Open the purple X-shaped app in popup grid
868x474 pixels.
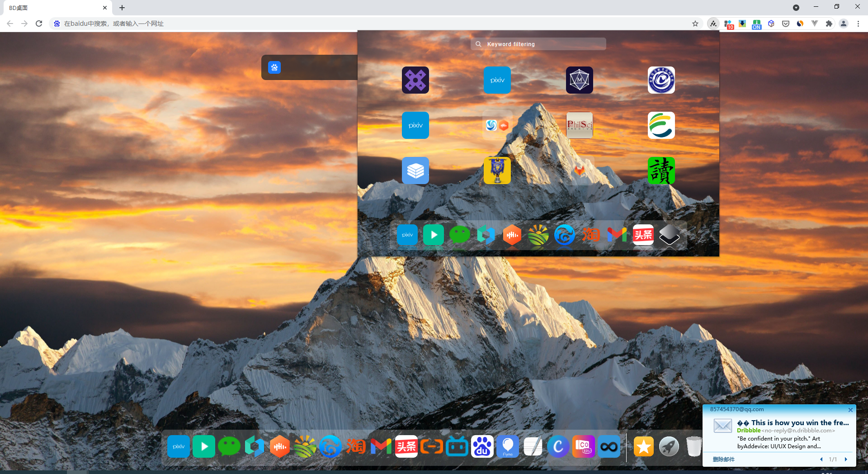point(415,80)
